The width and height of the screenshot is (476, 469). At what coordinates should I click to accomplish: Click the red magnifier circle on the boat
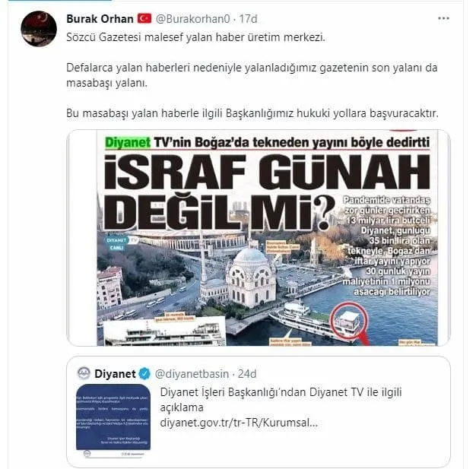coord(349,320)
